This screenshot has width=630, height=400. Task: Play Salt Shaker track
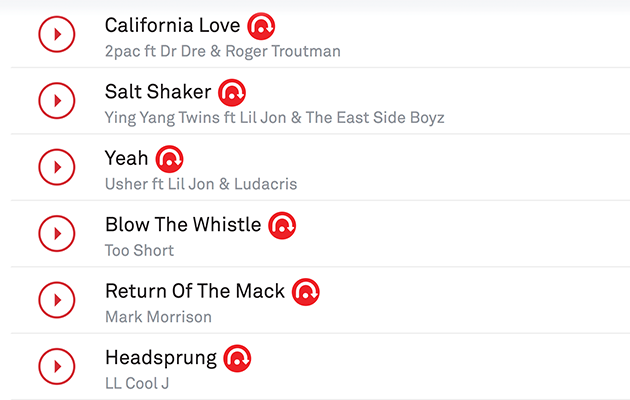pyautogui.click(x=57, y=101)
